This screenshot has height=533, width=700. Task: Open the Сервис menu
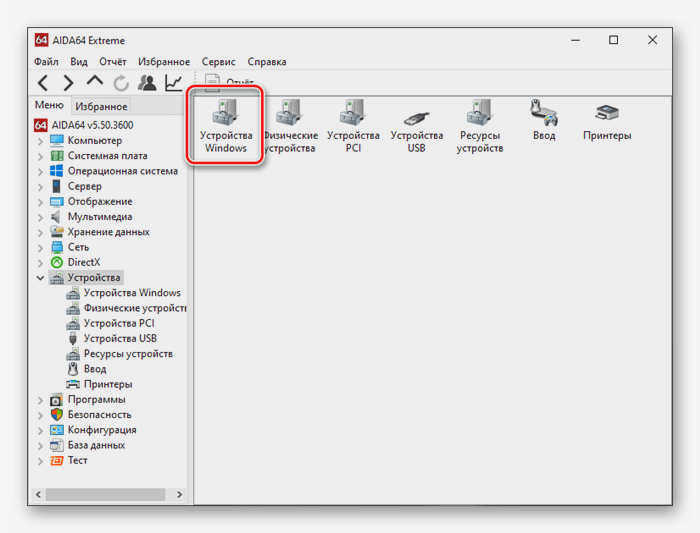point(218,62)
